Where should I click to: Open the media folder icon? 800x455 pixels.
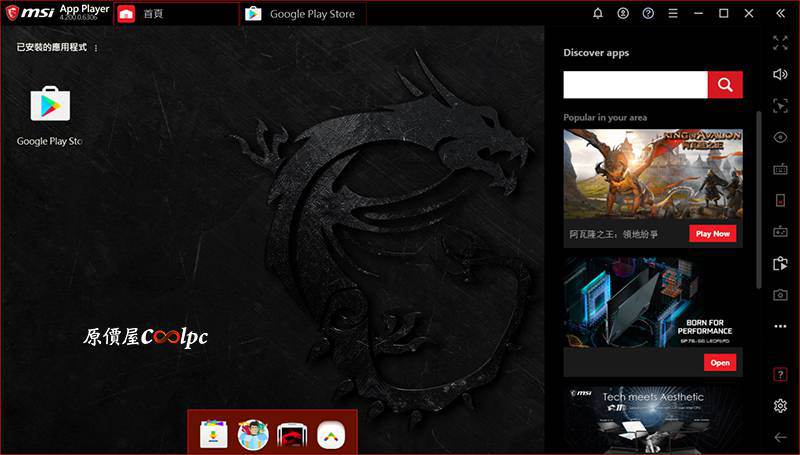[780, 263]
